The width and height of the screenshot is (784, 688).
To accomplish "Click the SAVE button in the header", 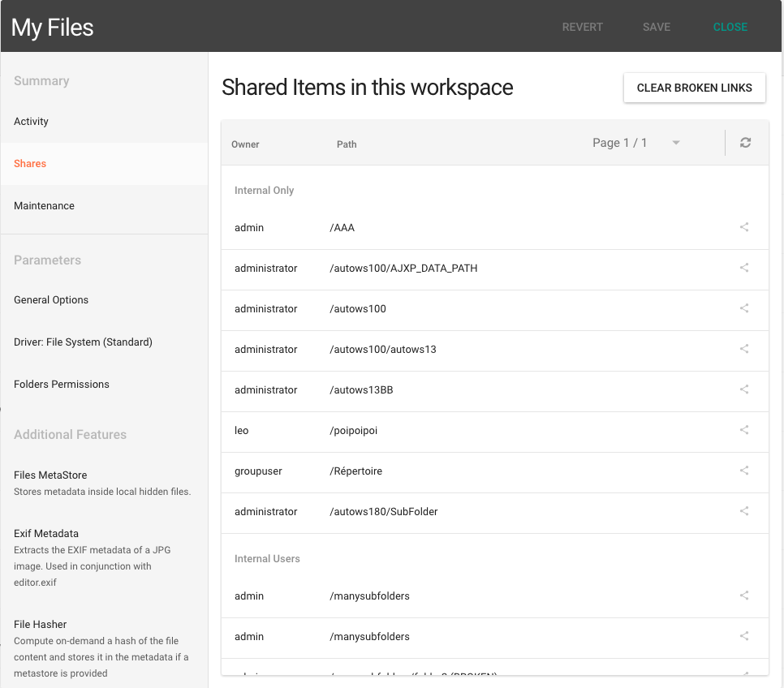I will click(656, 27).
